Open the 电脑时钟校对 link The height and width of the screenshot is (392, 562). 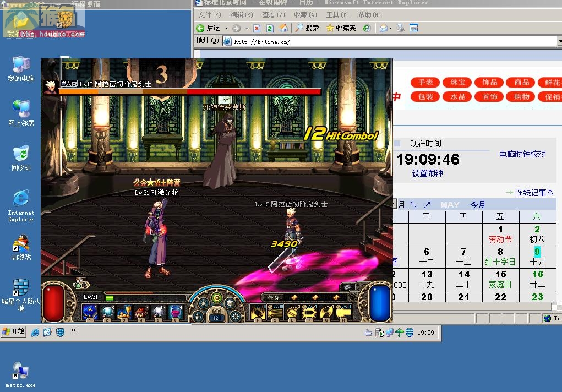click(x=522, y=154)
